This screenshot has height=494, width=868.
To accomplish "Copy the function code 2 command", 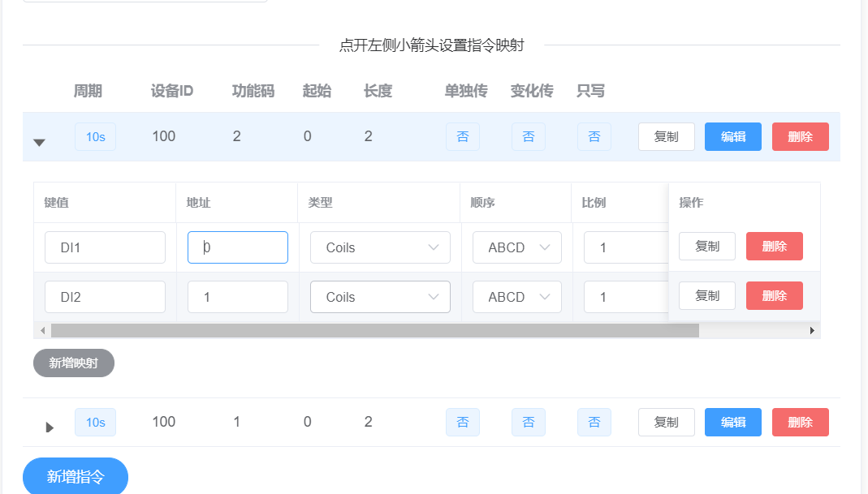I will (x=667, y=136).
